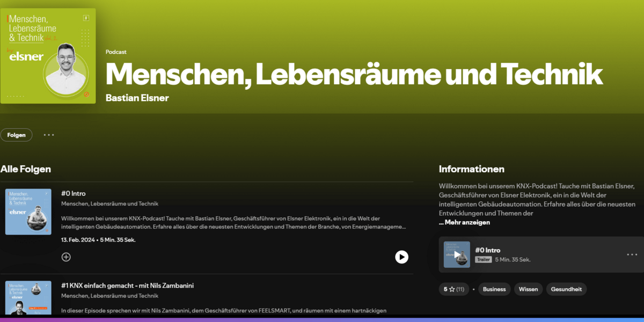This screenshot has width=644, height=322.
Task: Click the Alle Folgen heading
Action: coord(26,169)
